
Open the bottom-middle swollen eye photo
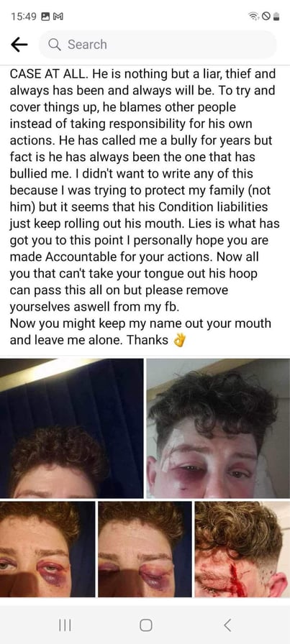(x=145, y=549)
